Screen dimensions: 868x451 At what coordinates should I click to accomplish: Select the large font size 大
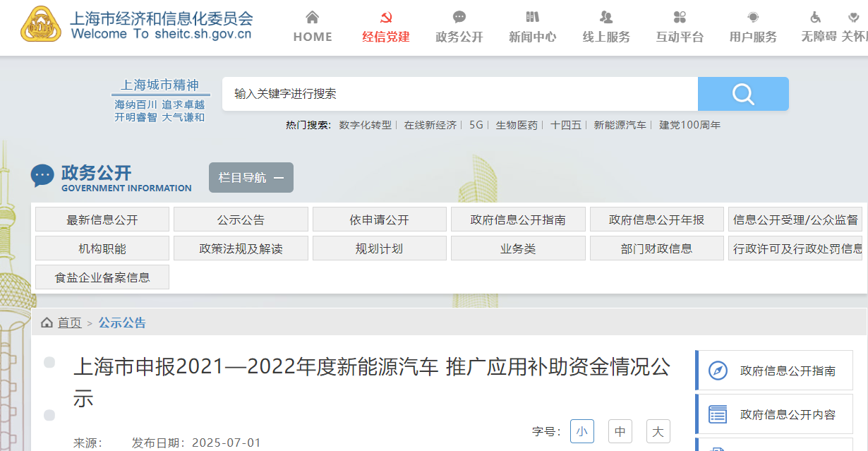point(658,431)
